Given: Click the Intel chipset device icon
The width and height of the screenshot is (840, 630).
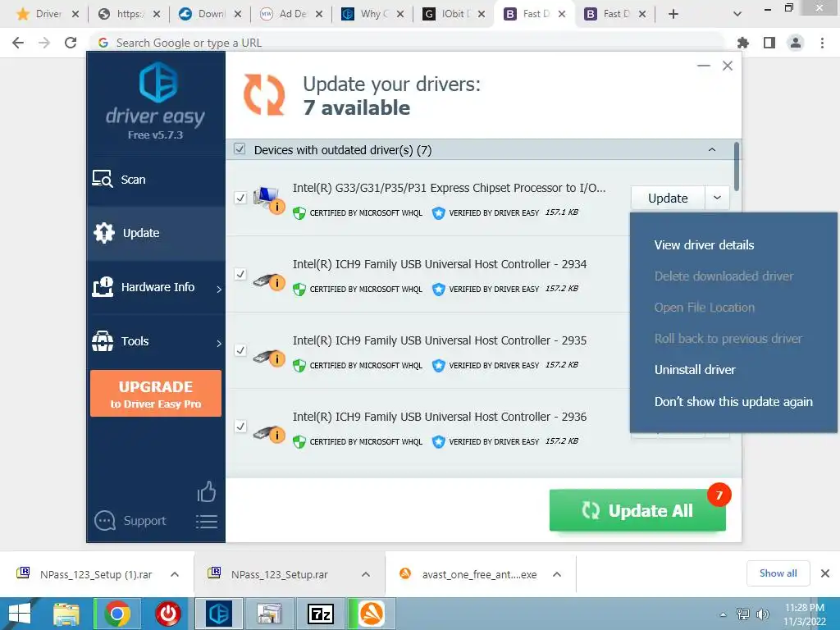Looking at the screenshot, I should [x=268, y=199].
